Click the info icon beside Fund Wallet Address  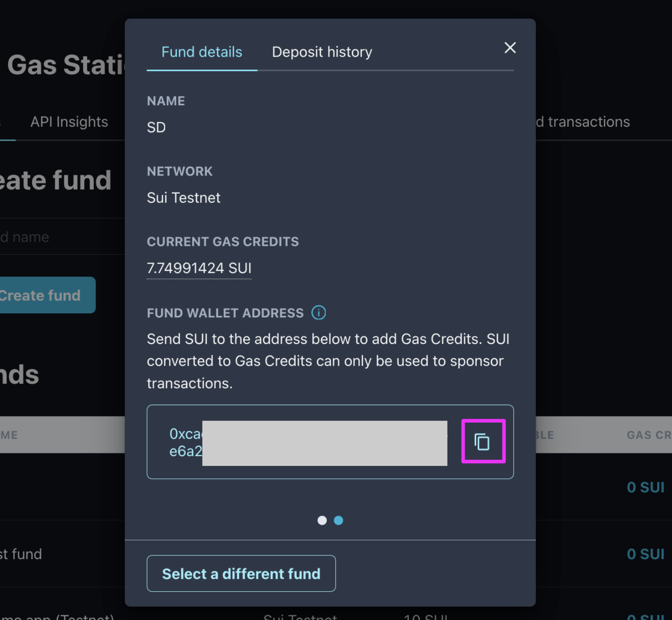tap(318, 313)
